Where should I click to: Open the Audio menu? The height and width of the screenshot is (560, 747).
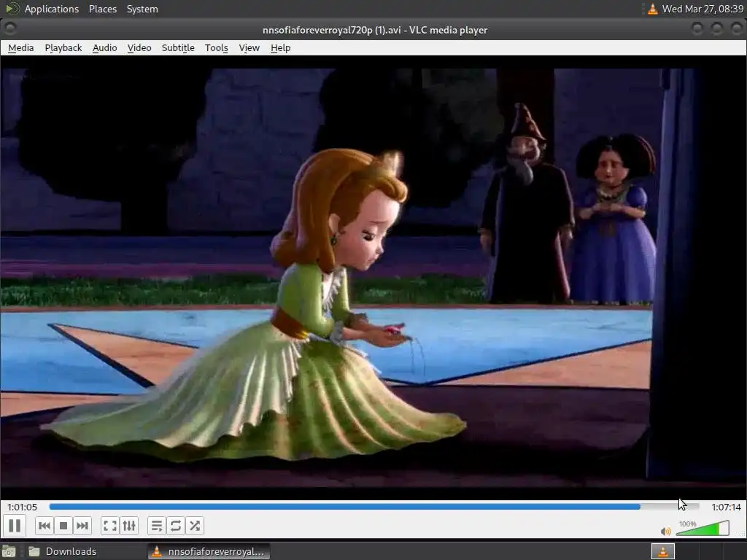coord(105,47)
